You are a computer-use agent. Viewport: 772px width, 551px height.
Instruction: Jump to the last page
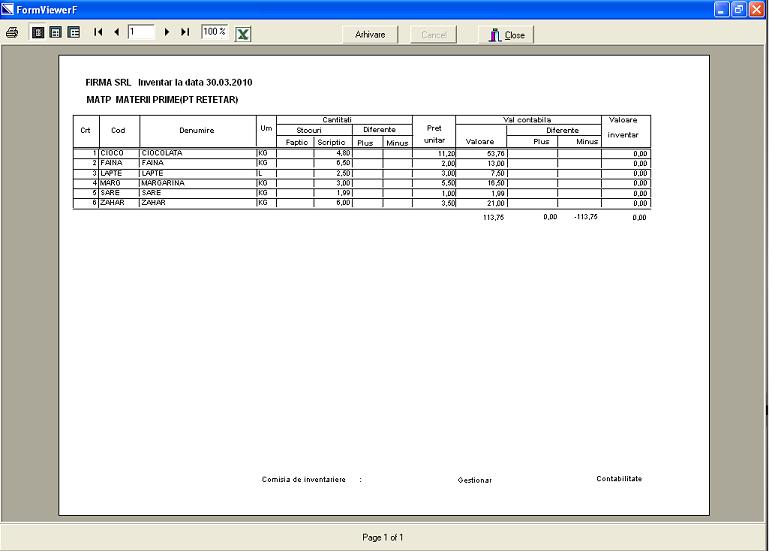coord(185,33)
